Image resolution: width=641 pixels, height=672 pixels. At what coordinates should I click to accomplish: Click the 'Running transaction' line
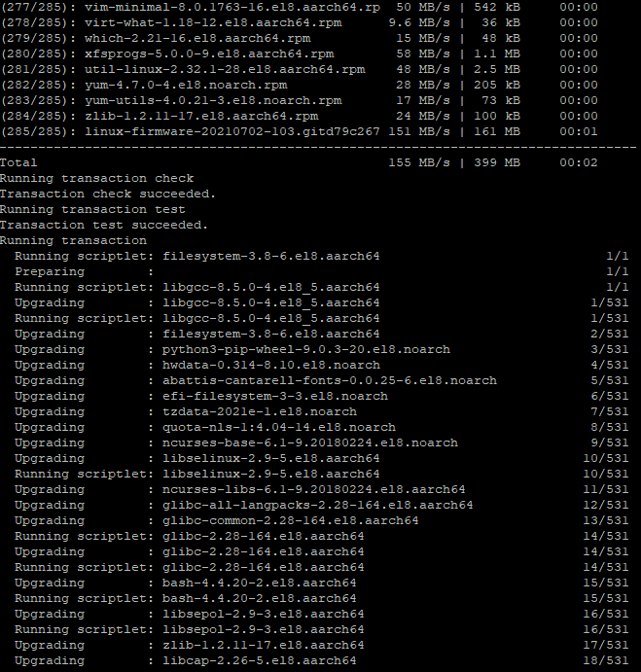[x=73, y=240]
